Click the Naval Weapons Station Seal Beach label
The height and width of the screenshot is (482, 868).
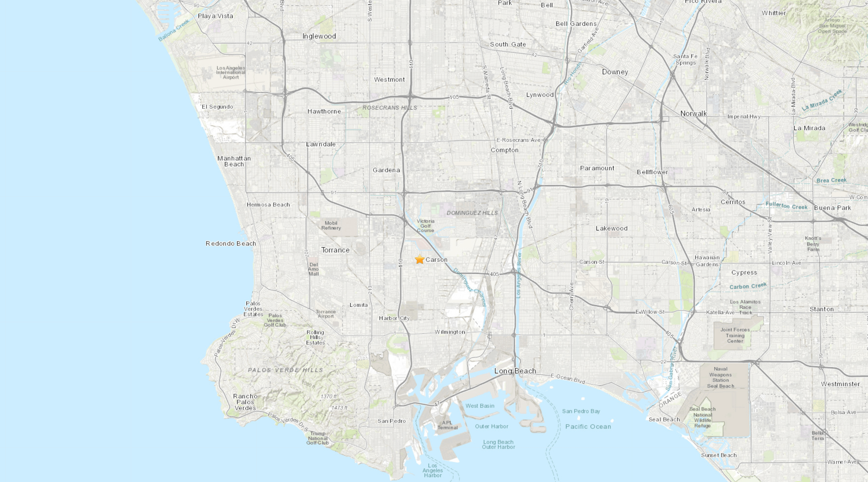click(720, 378)
